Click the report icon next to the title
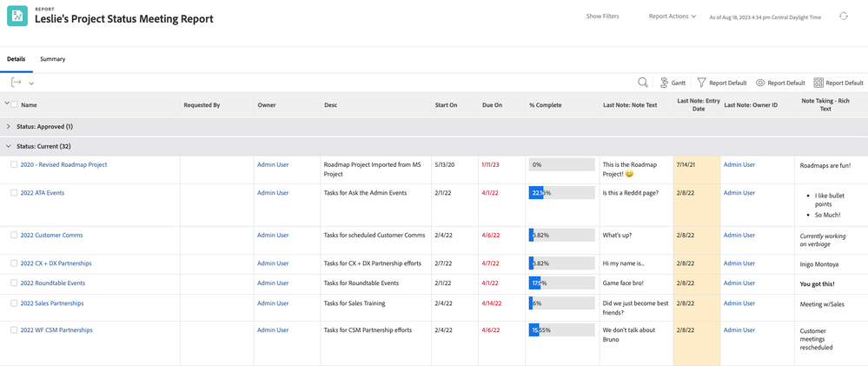This screenshot has height=366, width=868. (x=17, y=16)
